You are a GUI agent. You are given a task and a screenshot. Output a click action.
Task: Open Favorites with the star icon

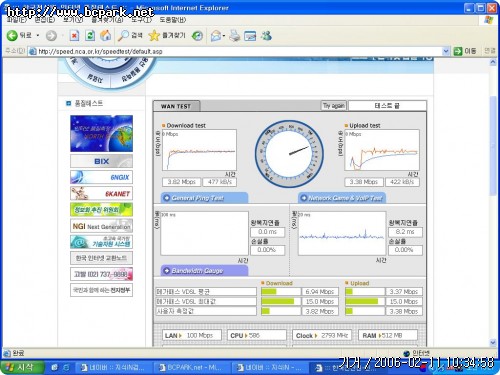click(154, 35)
